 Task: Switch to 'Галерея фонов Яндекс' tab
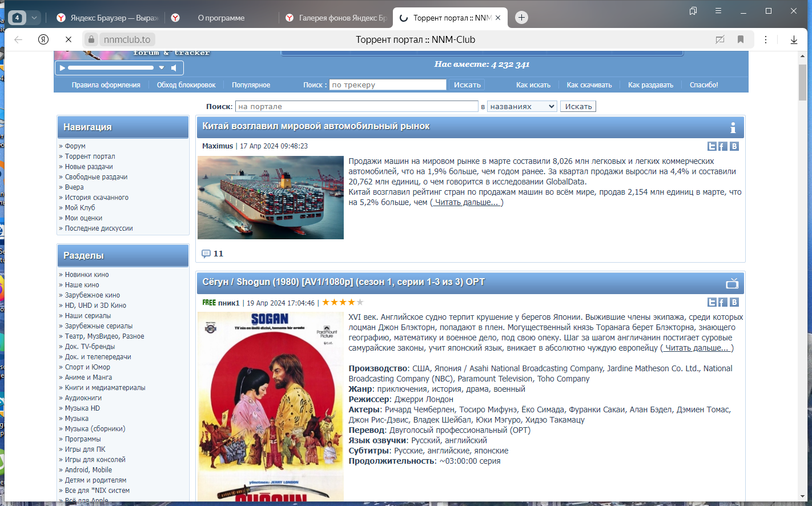(x=337, y=18)
